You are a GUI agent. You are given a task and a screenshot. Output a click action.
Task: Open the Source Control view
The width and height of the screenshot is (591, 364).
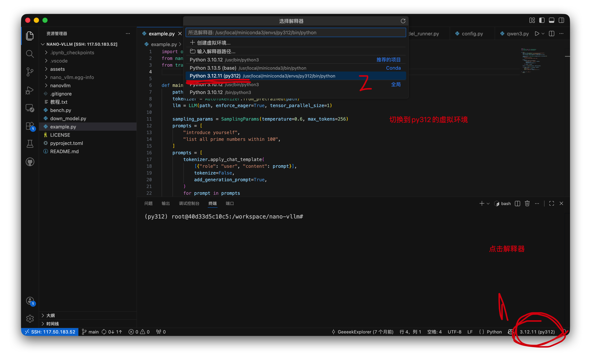coord(30,72)
